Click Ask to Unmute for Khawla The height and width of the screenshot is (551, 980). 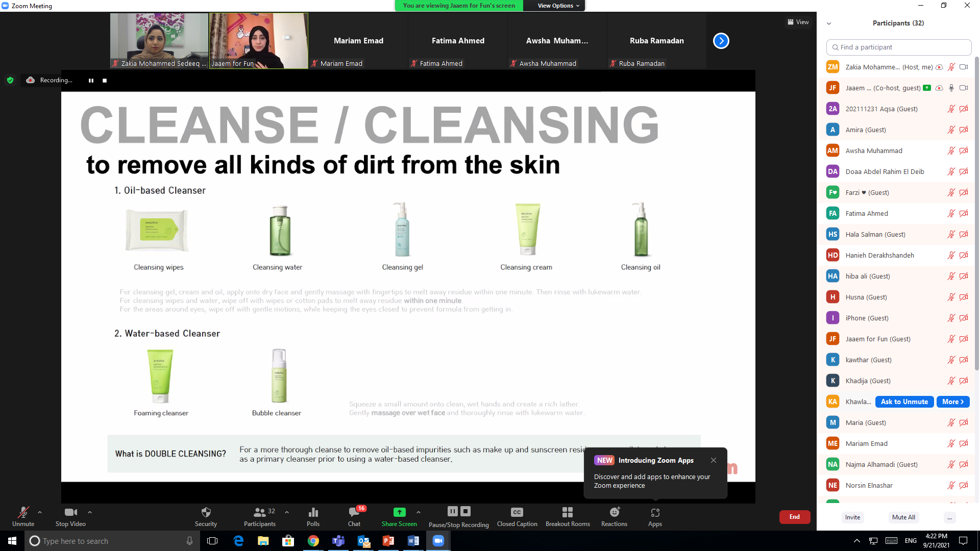[904, 402]
